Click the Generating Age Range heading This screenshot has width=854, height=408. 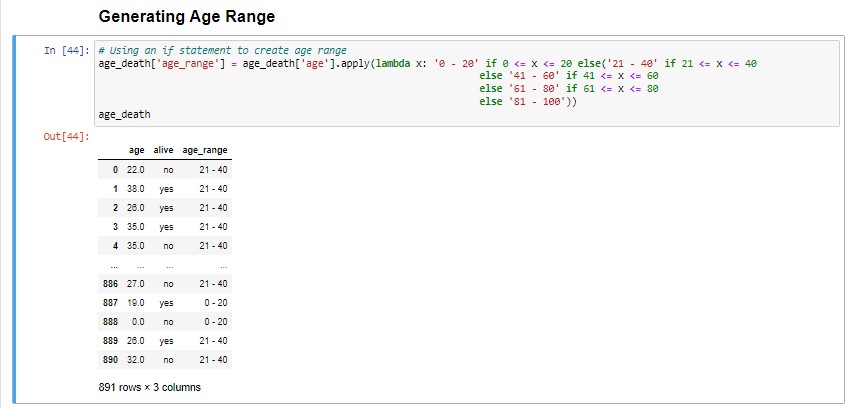[187, 17]
